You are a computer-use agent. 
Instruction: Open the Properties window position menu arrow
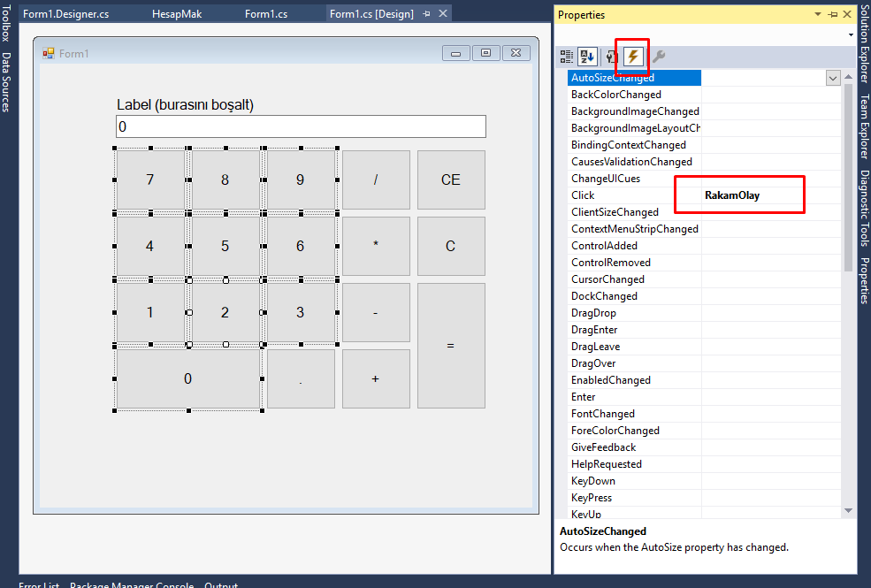[818, 15]
